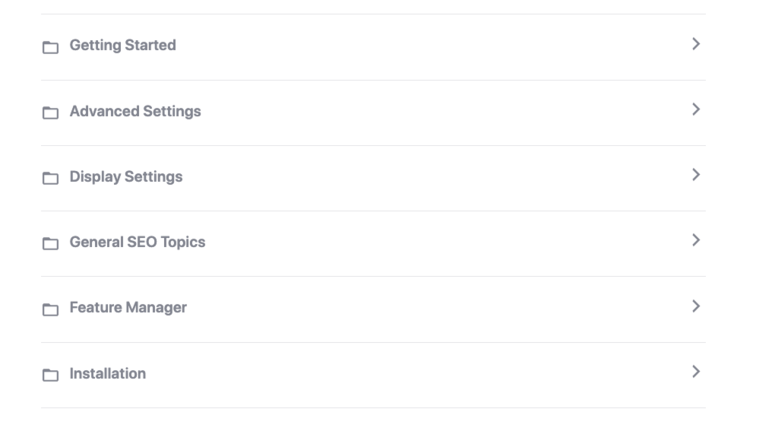Click the folder icon beside Feature Manager
The width and height of the screenshot is (775, 428).
tap(50, 309)
